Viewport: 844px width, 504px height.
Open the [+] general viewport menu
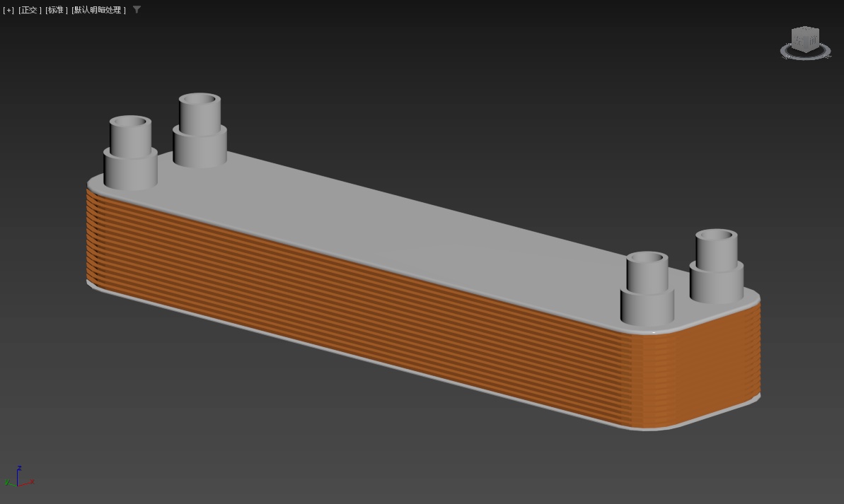point(8,10)
